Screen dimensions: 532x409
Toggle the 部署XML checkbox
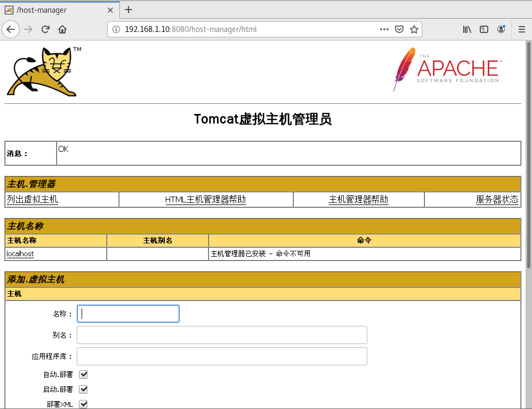84,404
